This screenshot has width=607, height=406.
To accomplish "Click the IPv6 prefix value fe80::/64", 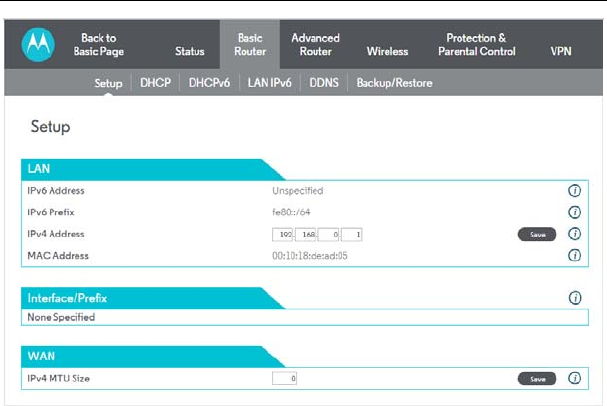I will click(x=291, y=212).
